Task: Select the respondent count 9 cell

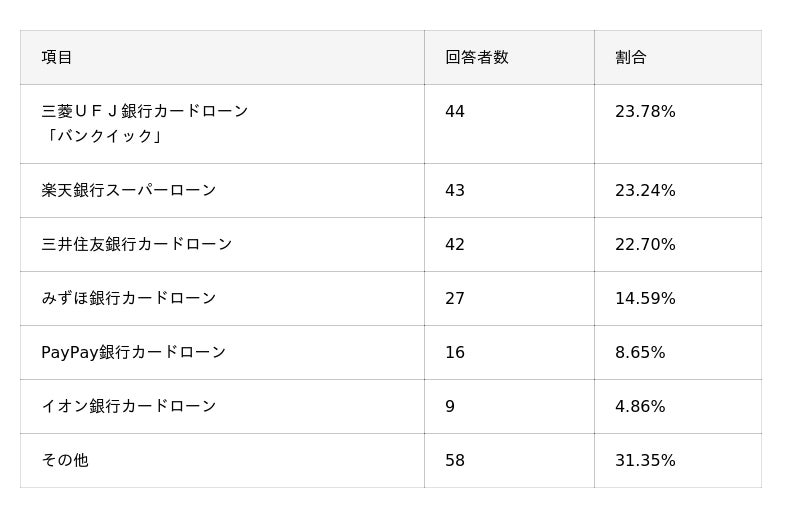Action: coord(450,406)
